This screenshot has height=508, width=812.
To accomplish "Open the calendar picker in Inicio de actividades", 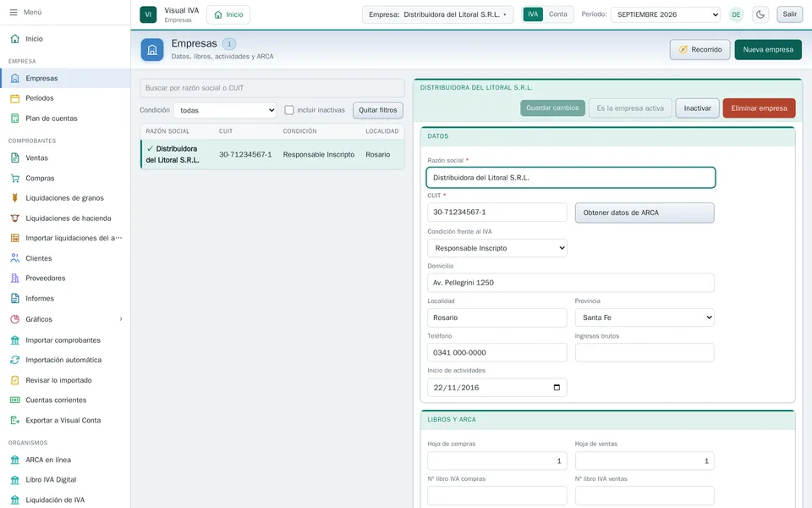I will click(x=557, y=387).
